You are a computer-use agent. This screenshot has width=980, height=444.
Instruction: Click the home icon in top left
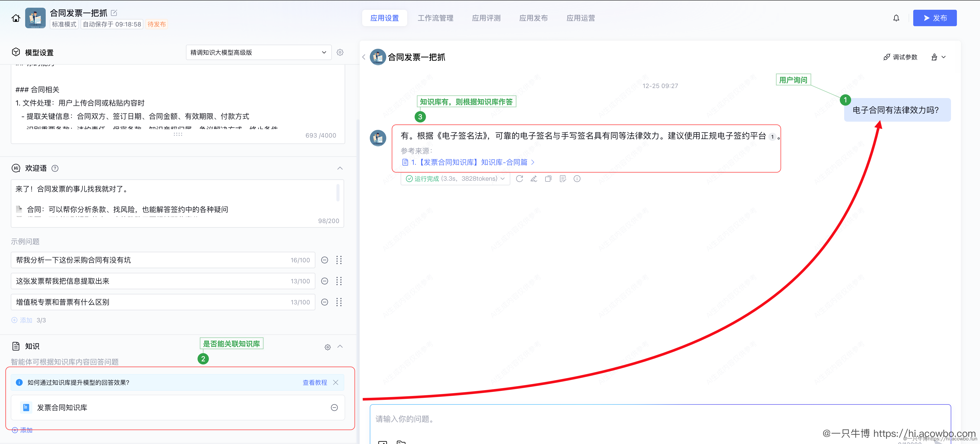pyautogui.click(x=16, y=17)
